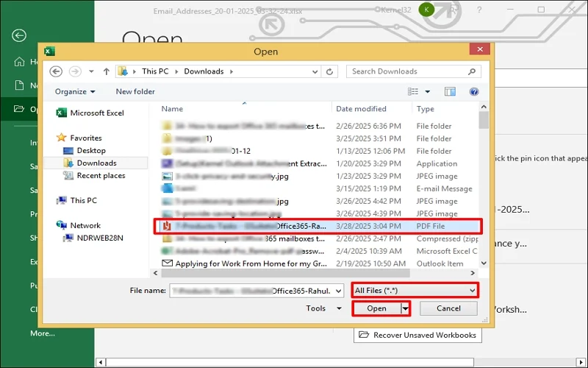Sort by Date modified column header
The width and height of the screenshot is (588, 368).
click(361, 109)
